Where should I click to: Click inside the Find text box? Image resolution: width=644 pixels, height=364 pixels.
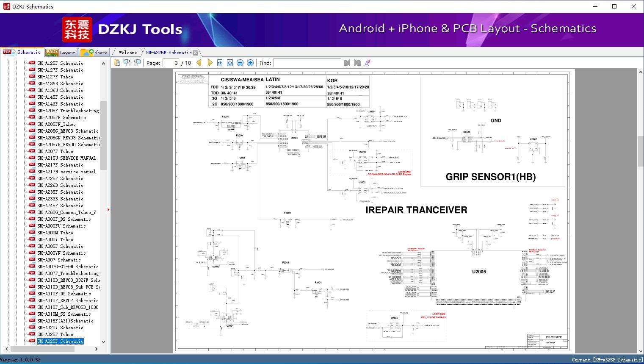[308, 62]
